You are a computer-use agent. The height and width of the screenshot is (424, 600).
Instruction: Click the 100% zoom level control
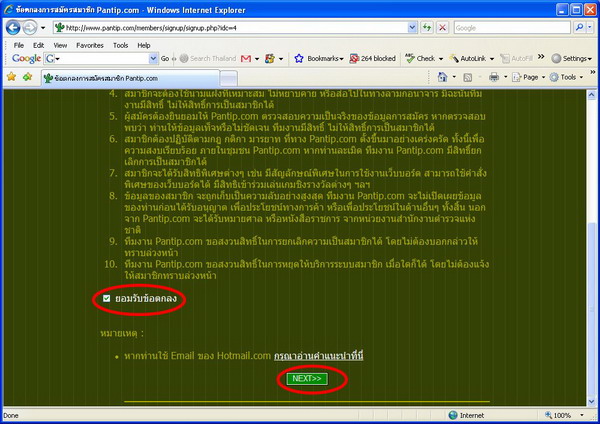(x=558, y=415)
